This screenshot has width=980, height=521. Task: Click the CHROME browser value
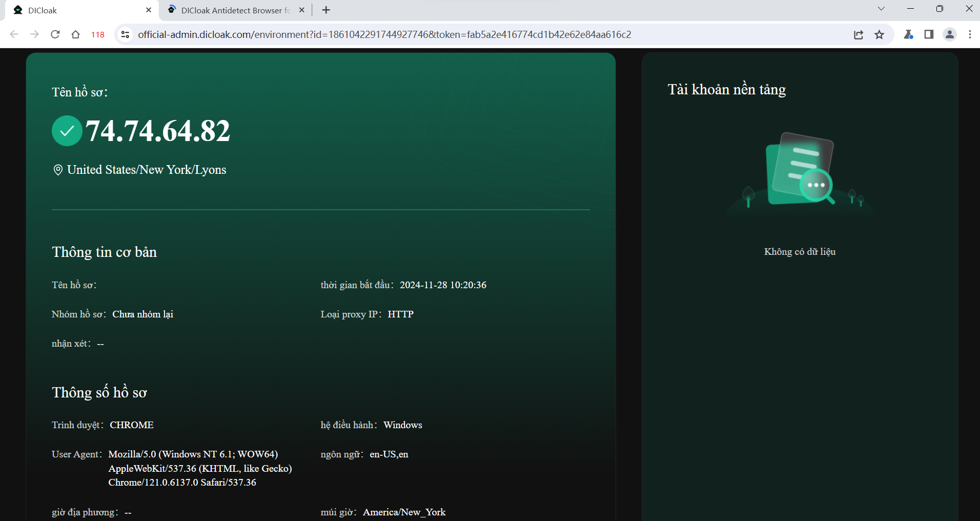click(x=132, y=425)
